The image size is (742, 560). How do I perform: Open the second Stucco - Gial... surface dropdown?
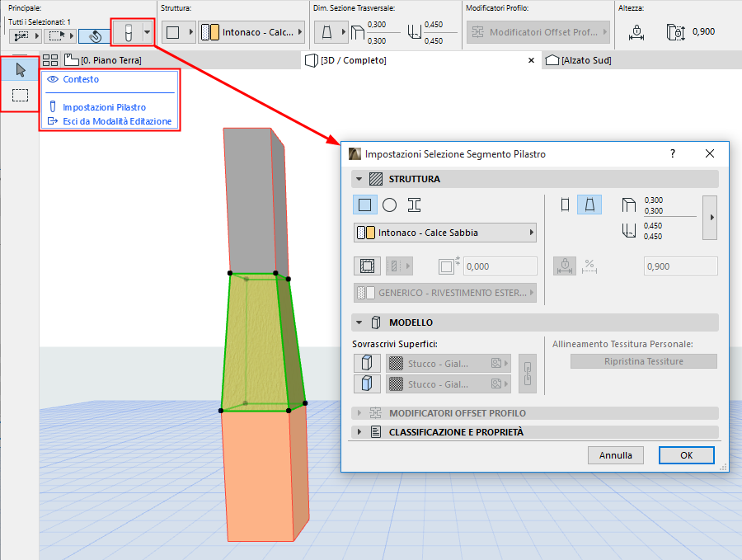tap(448, 384)
